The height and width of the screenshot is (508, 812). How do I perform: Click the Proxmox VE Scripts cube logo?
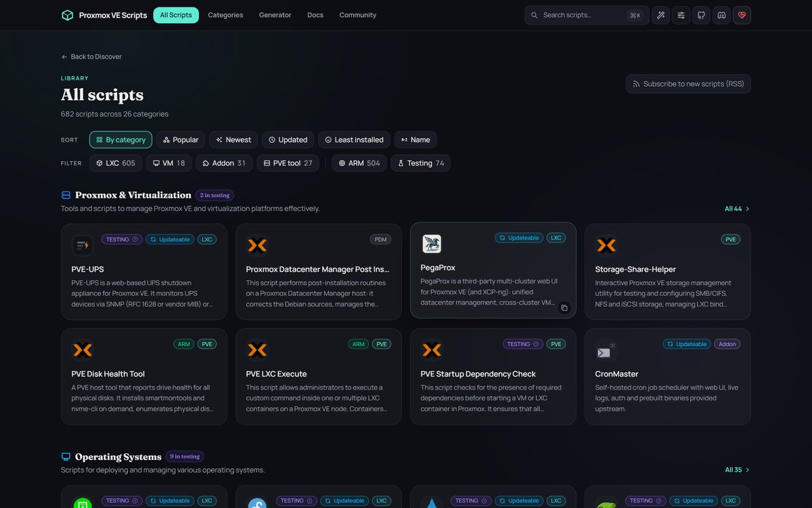tap(67, 15)
